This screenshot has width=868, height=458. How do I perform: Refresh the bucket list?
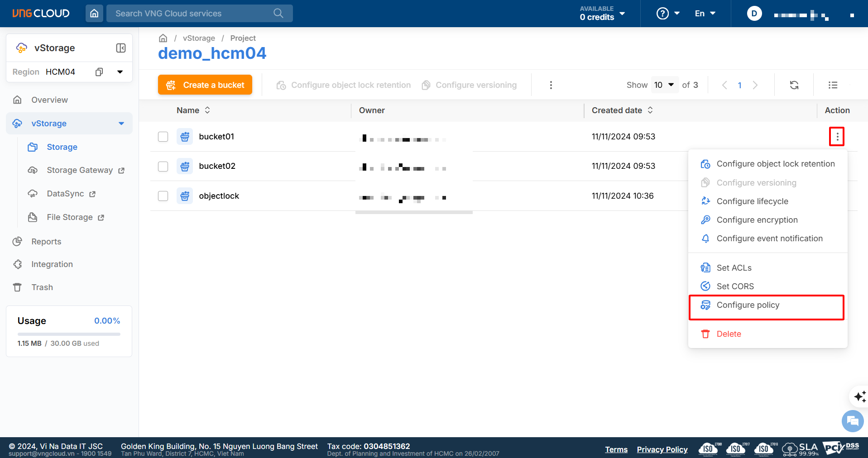coord(794,85)
